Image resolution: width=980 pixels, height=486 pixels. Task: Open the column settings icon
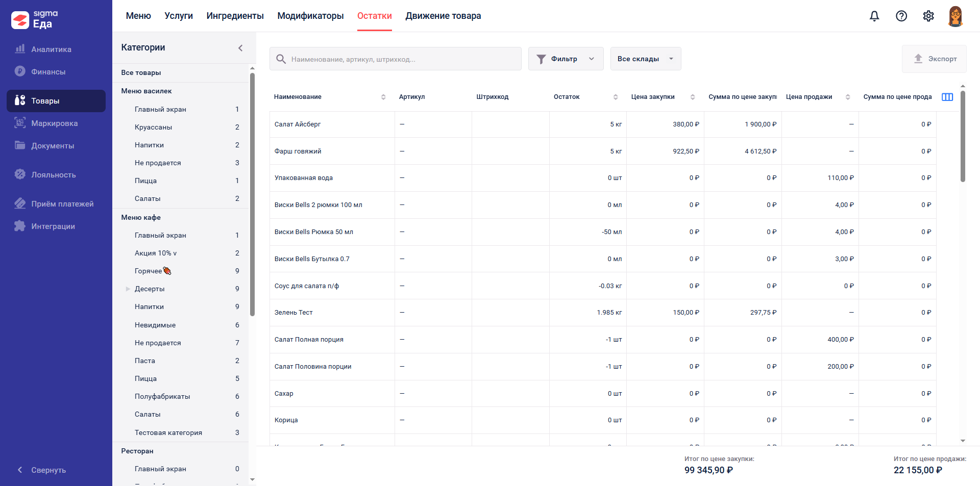(947, 97)
